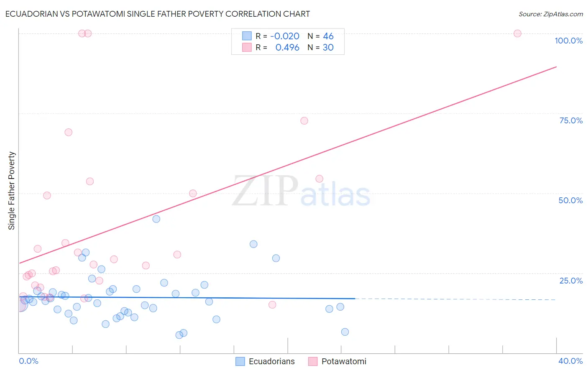The image size is (588, 373).
Task: Click the pink swatch beside R = 0.496
Action: pos(247,47)
